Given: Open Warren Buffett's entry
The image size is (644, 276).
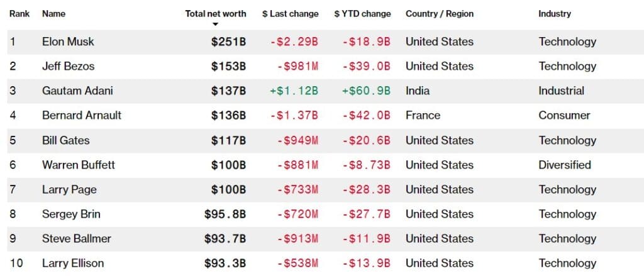Looking at the screenshot, I should coord(79,165).
